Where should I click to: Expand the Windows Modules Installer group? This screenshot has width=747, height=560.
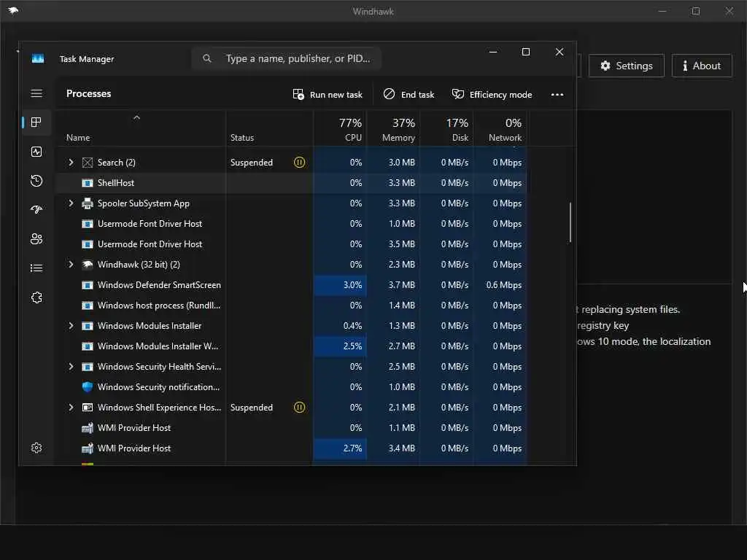coord(71,326)
